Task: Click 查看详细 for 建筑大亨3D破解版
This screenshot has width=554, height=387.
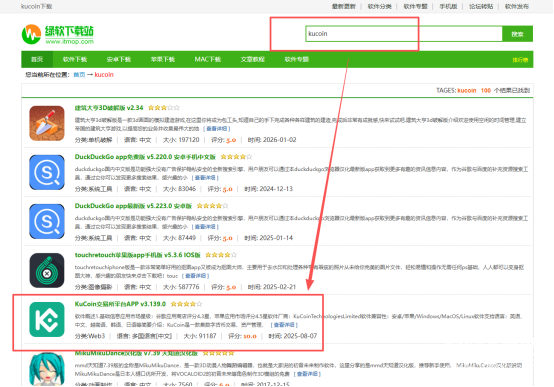Action: pos(217,129)
